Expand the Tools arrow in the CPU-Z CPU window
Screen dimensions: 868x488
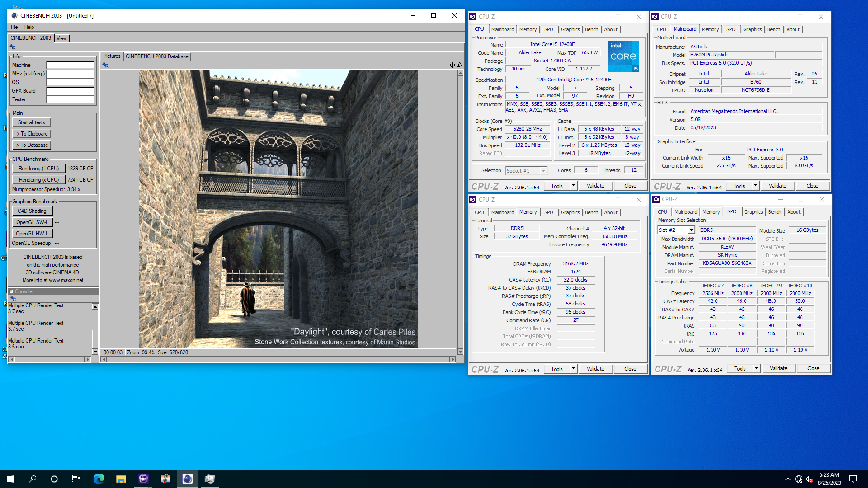click(573, 186)
